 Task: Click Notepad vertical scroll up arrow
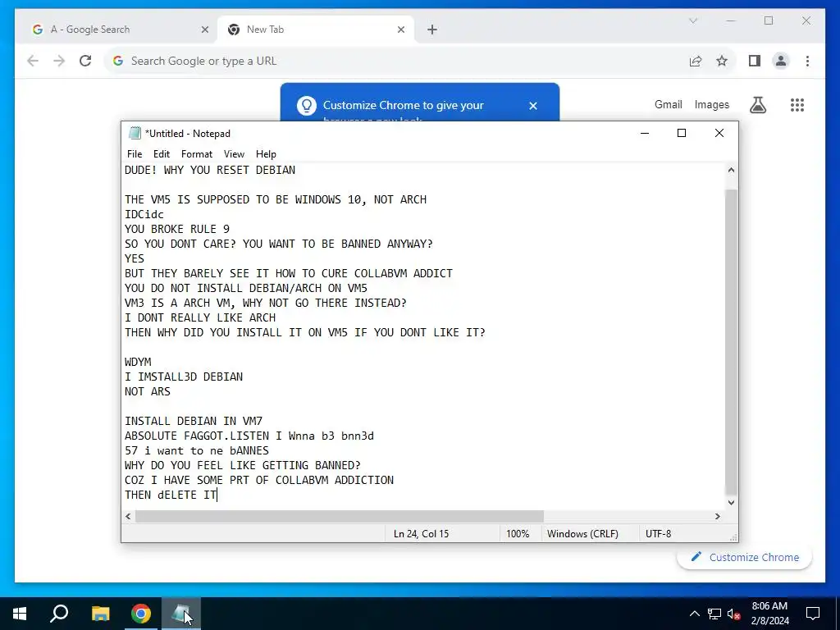coord(731,171)
